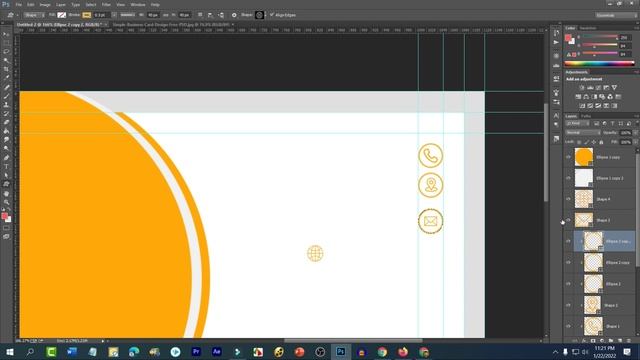Open the Layer menu
This screenshot has width=640, height=360.
(x=61, y=4)
